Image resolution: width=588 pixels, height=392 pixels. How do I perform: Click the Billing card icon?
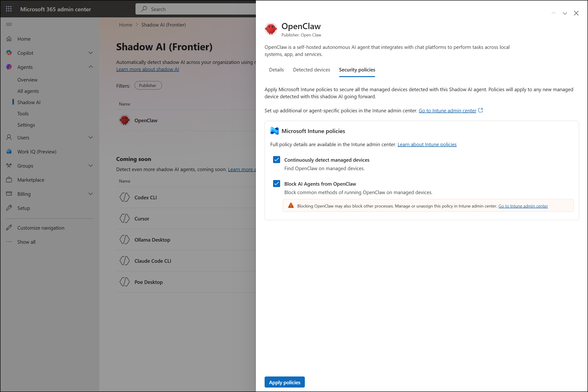(9, 193)
